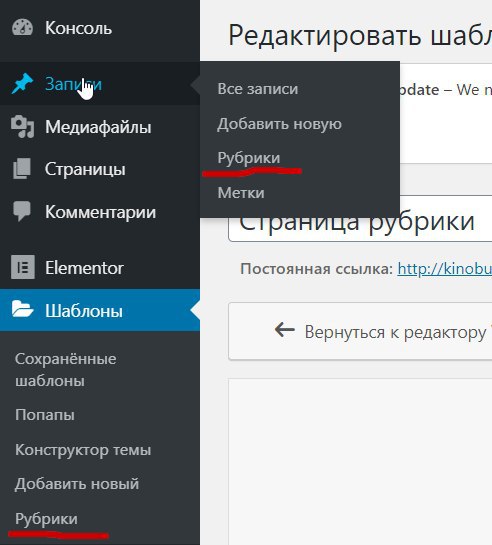Open Рубрики under the Шаблоны submenu
The width and height of the screenshot is (492, 545).
(x=46, y=519)
